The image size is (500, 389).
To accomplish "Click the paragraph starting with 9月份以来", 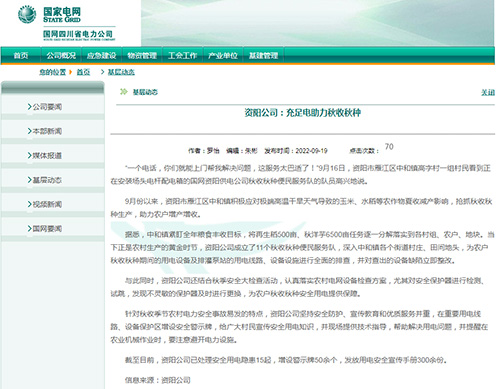I will tap(302, 208).
